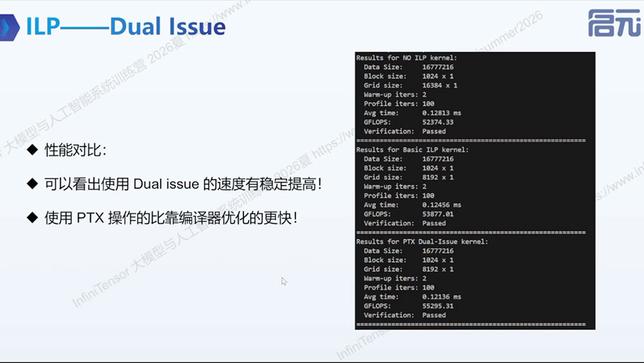Click the Avg time 0.12136 ms line
Image resolution: width=644 pixels, height=363 pixels.
[x=412, y=297]
